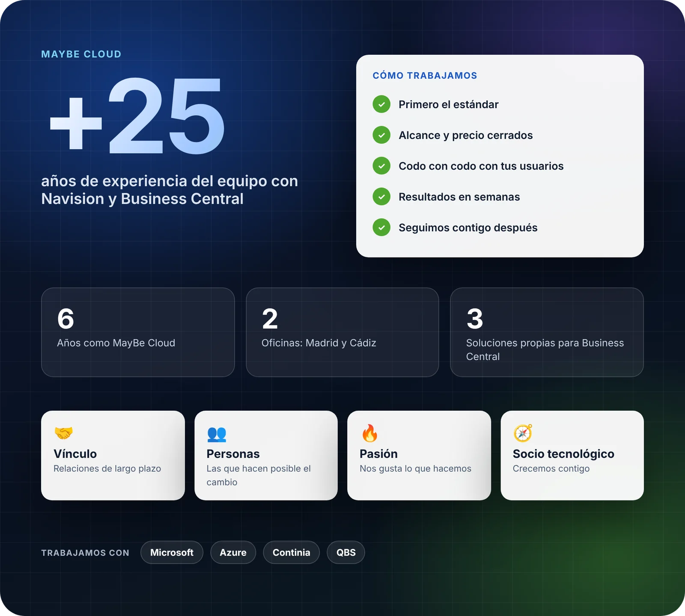Click the CÓMO TRABAJAMOS heading
The height and width of the screenshot is (616, 685).
[425, 76]
